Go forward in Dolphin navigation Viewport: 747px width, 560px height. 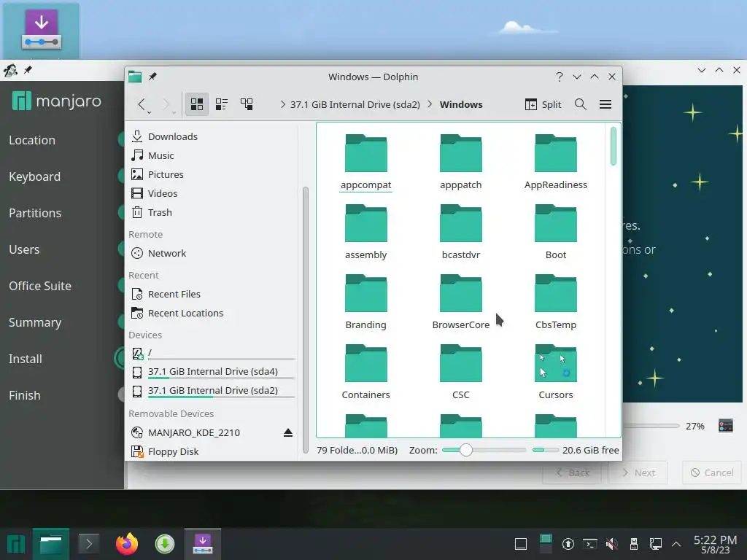166,104
